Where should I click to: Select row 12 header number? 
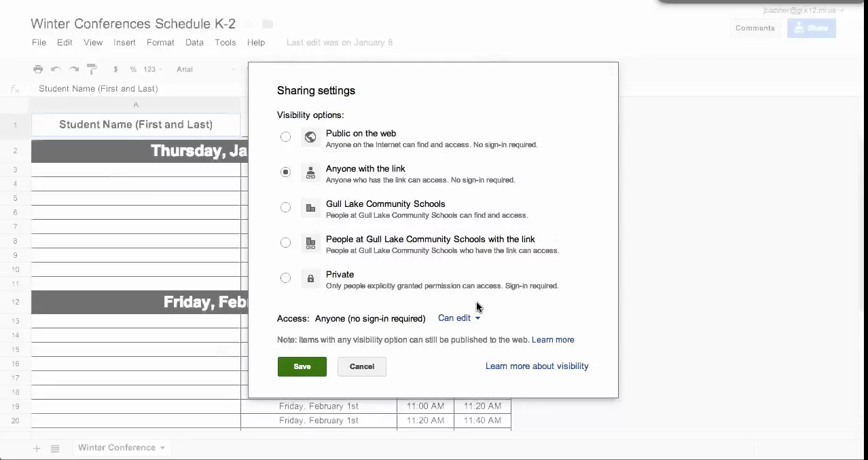coord(15,302)
